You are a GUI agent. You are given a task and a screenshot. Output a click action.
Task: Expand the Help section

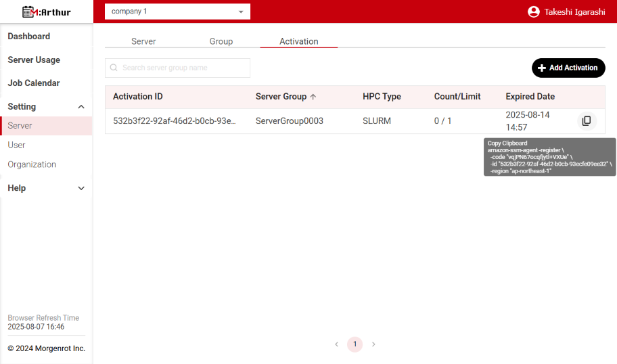[81, 188]
